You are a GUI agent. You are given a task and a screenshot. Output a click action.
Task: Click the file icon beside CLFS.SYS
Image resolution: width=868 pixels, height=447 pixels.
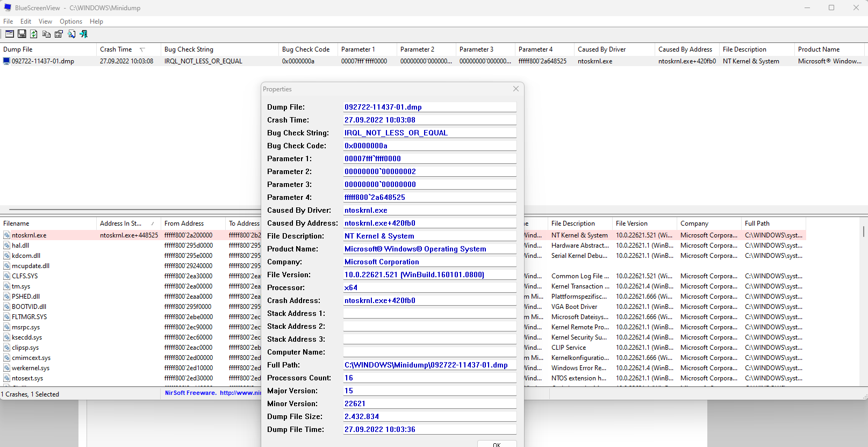pos(6,276)
